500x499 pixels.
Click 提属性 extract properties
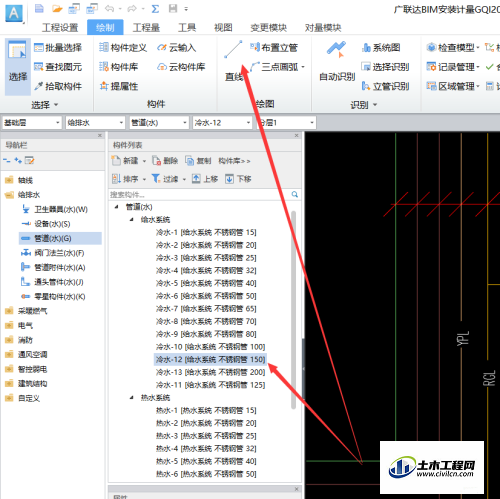pyautogui.click(x=119, y=86)
